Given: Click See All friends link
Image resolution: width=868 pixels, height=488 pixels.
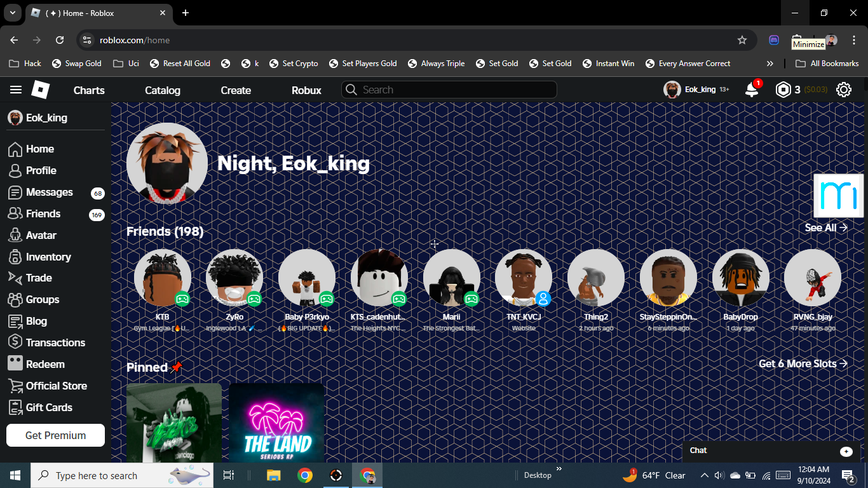Looking at the screenshot, I should 826,227.
